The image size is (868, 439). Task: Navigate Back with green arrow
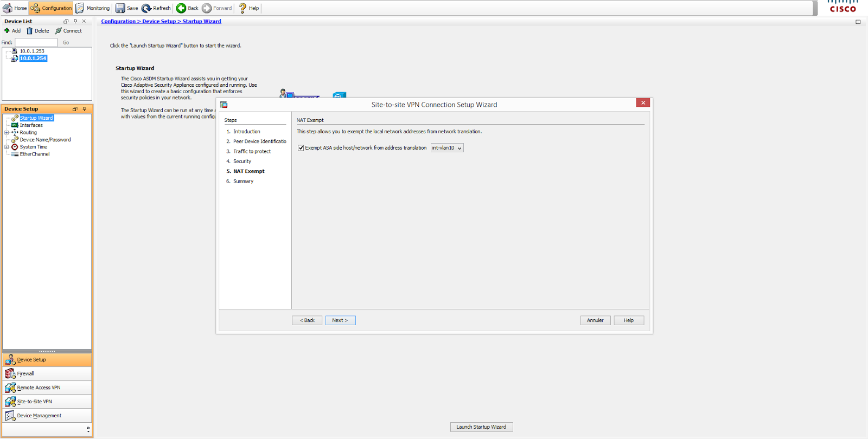tap(188, 8)
